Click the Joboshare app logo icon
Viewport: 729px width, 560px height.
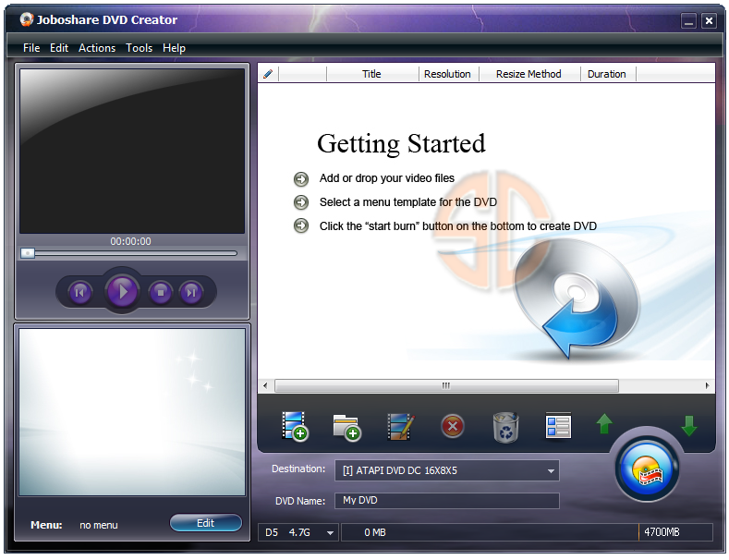[x=27, y=19]
